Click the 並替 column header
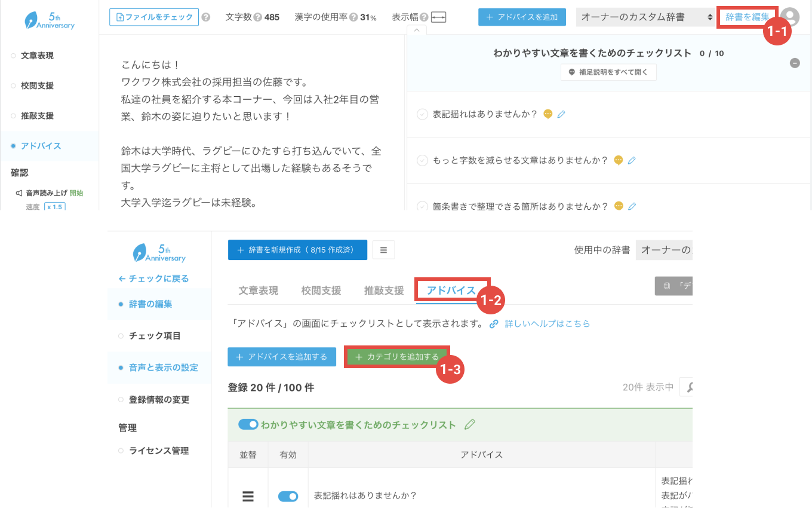Image resolution: width=812 pixels, height=508 pixels. click(248, 455)
